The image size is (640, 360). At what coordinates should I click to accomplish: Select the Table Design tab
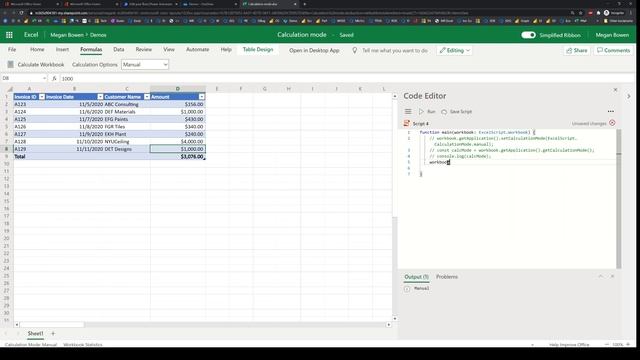(x=258, y=49)
